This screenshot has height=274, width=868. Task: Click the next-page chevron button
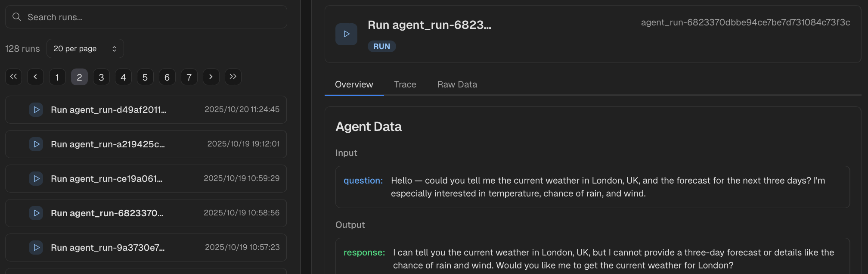(211, 77)
